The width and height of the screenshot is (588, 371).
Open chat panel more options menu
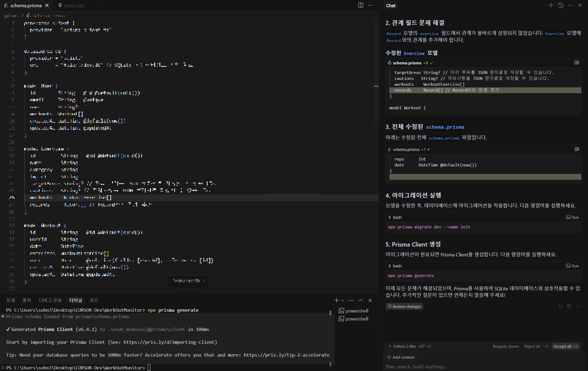(570, 5)
